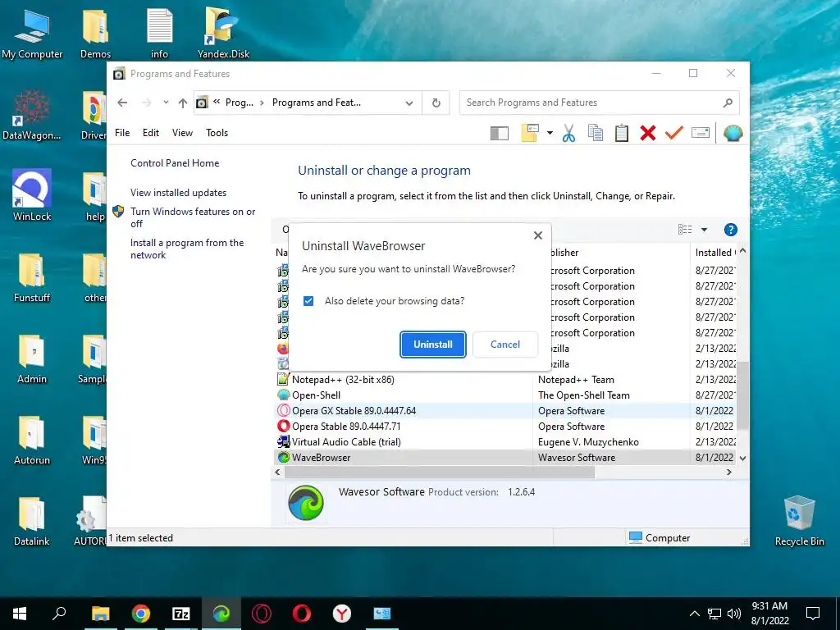The height and width of the screenshot is (630, 840).
Task: Select the Yandex.Disk desktop icon
Action: pyautogui.click(x=223, y=32)
